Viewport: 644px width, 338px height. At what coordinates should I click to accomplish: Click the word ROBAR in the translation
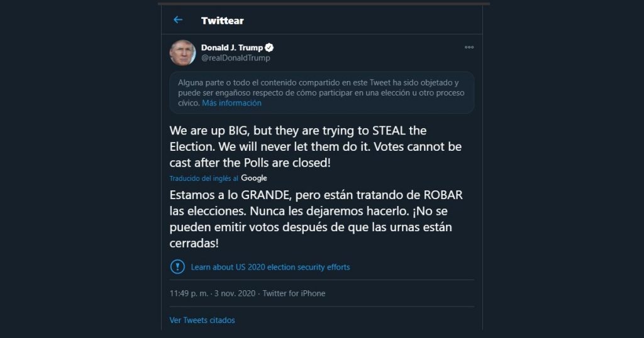(x=441, y=194)
